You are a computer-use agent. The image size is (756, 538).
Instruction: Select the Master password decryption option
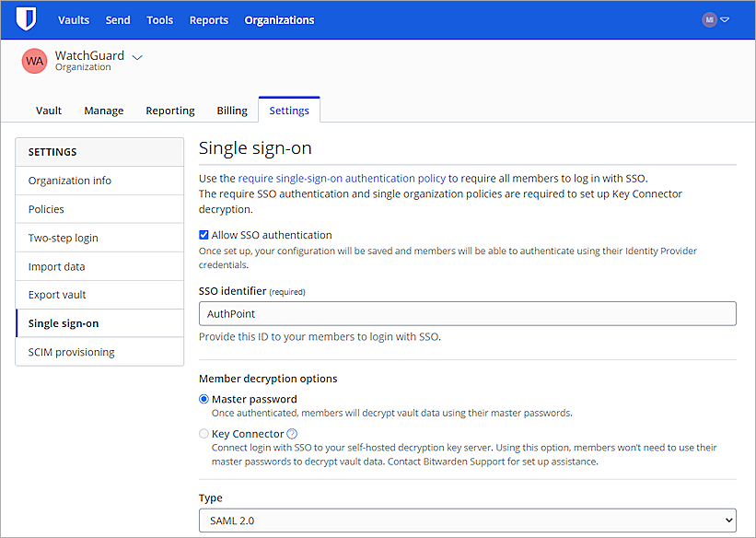[x=204, y=399]
